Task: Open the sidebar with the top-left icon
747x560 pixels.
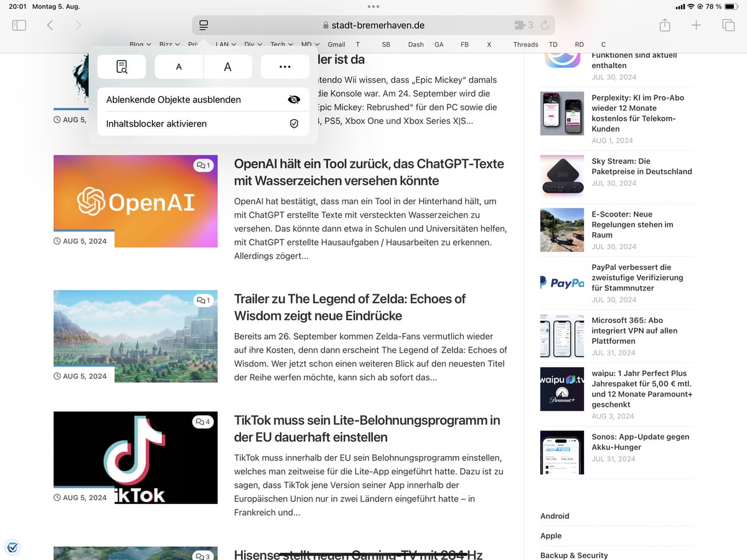Action: tap(19, 25)
